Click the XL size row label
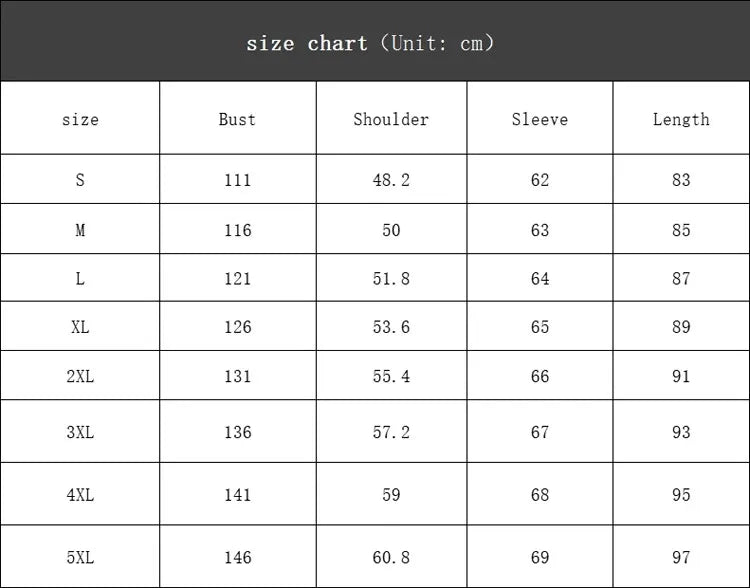The height and width of the screenshot is (588, 750). pyautogui.click(x=80, y=327)
